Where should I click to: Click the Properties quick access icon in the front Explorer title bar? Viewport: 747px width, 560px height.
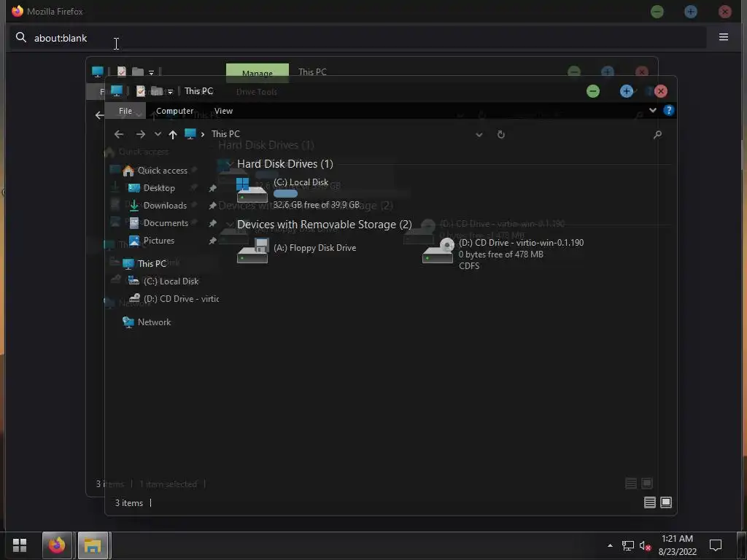point(141,91)
